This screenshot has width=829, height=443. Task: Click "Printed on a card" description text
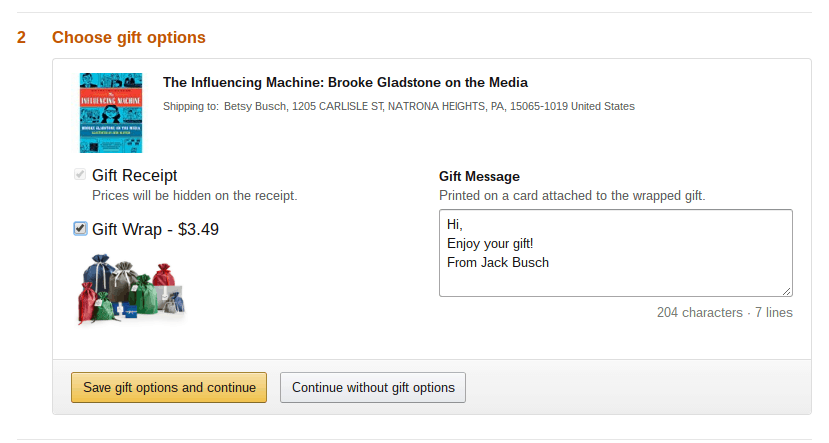[x=572, y=196]
